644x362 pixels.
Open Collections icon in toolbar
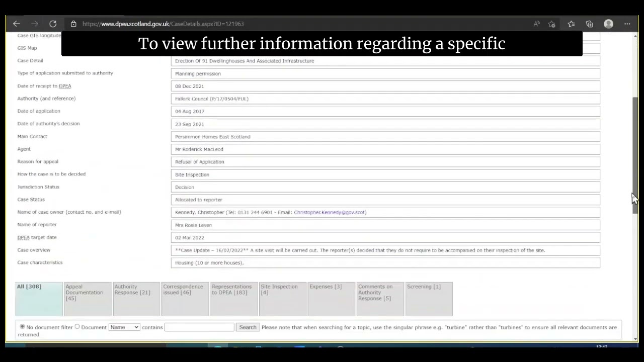(x=590, y=24)
